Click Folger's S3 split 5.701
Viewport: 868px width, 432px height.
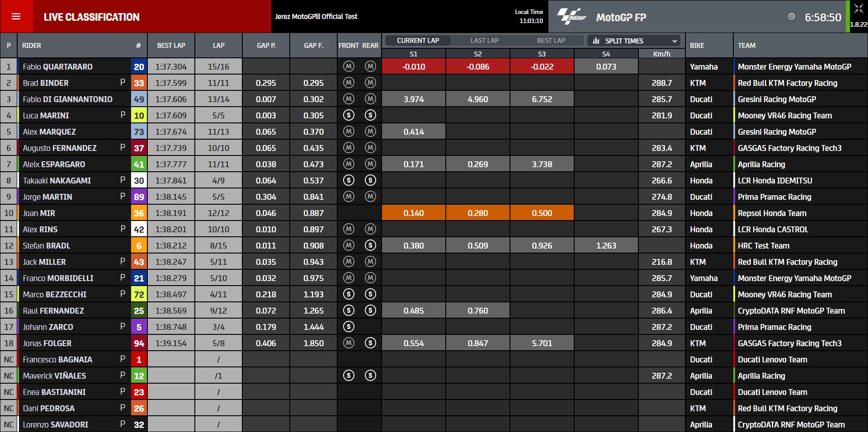click(x=542, y=343)
